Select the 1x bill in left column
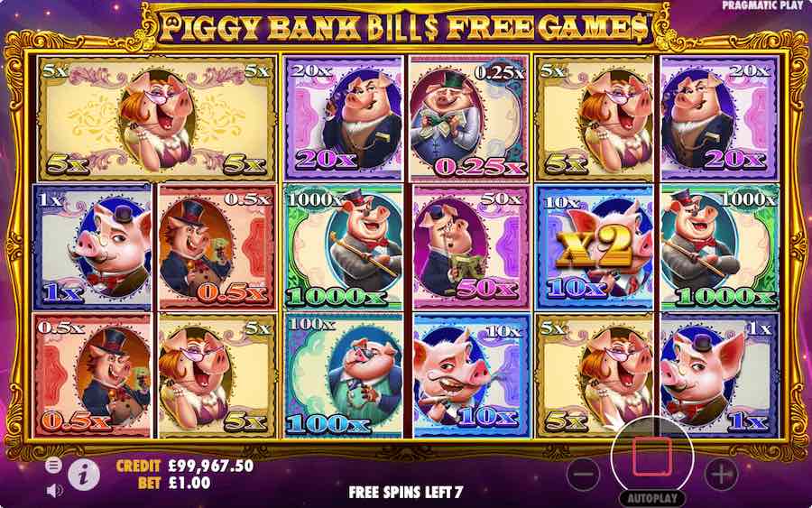The image size is (812, 508). (x=92, y=247)
